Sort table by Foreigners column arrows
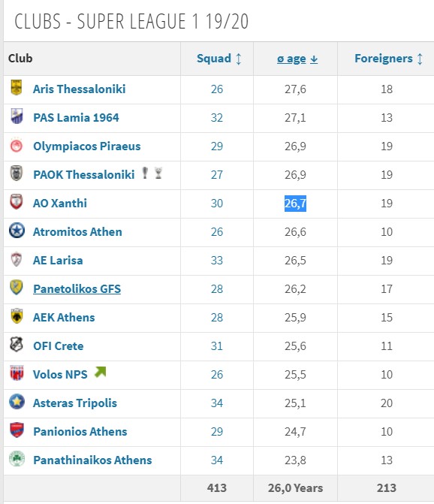 pyautogui.click(x=420, y=59)
